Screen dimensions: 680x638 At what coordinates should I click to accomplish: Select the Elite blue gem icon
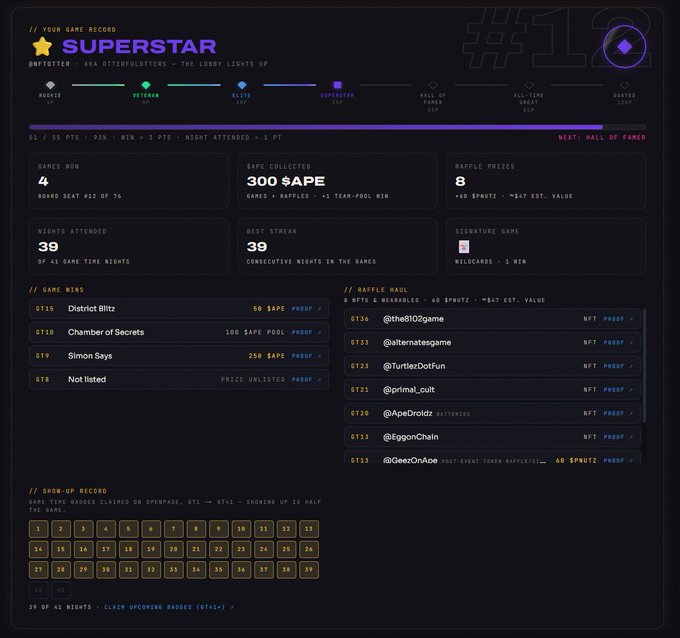point(242,85)
